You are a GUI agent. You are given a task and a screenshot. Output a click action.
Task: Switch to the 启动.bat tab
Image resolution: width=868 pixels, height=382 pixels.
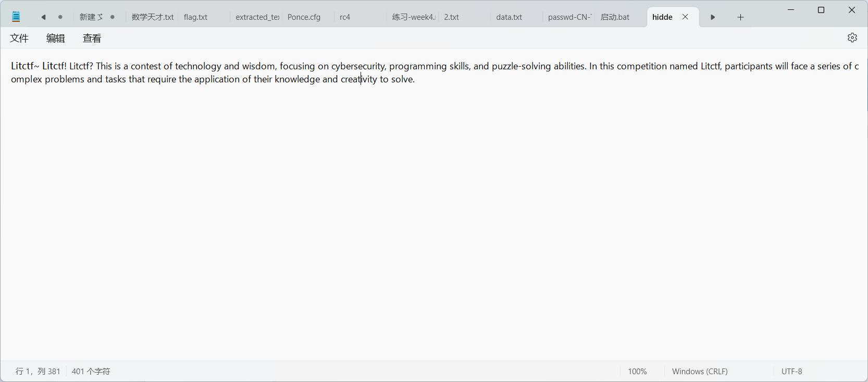(x=615, y=17)
